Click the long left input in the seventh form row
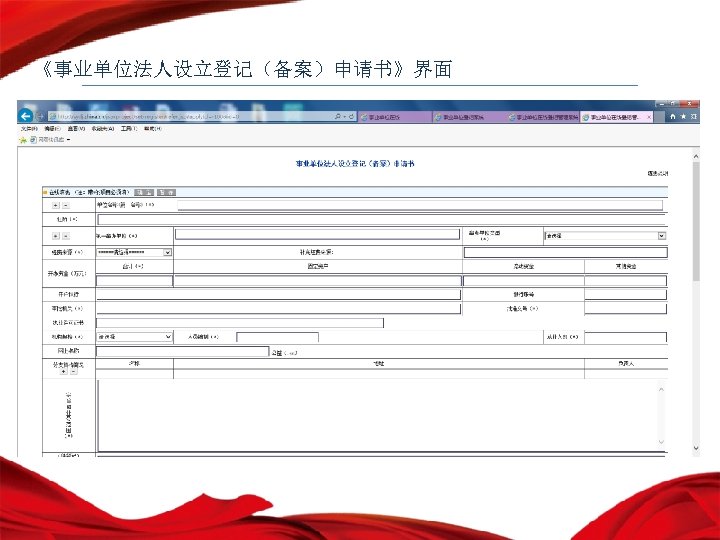 click(278, 308)
